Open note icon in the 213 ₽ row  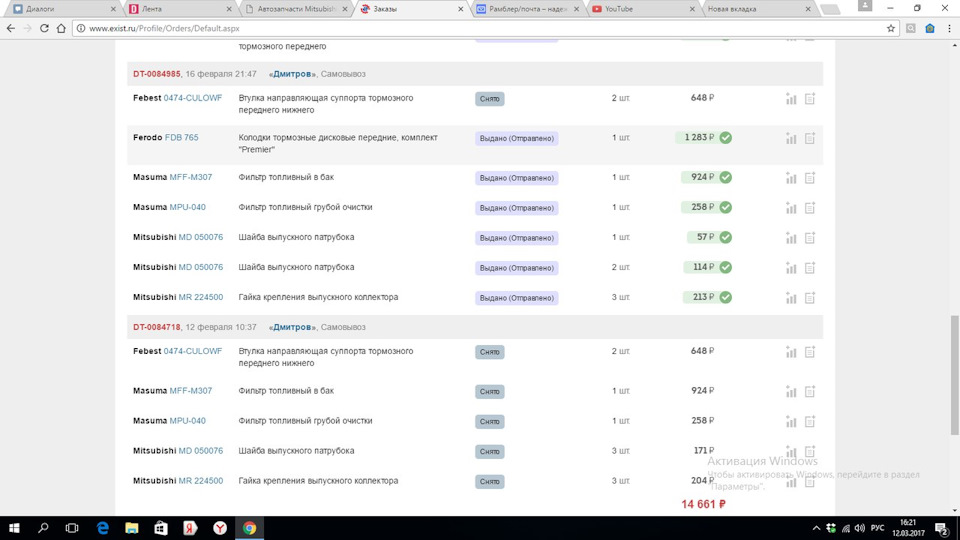(810, 298)
